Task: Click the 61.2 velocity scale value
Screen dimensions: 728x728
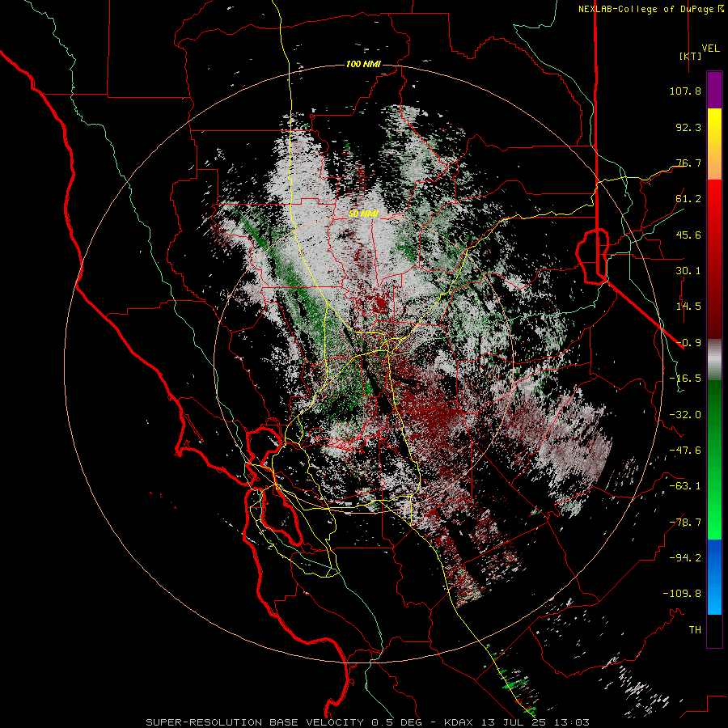Action: point(688,199)
